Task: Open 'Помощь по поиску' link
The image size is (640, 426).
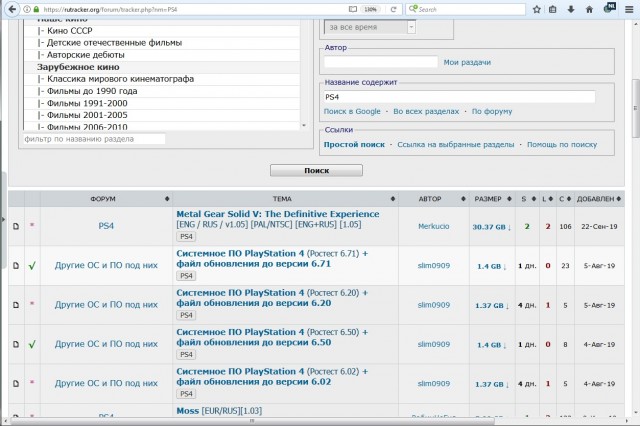Action: [562, 144]
